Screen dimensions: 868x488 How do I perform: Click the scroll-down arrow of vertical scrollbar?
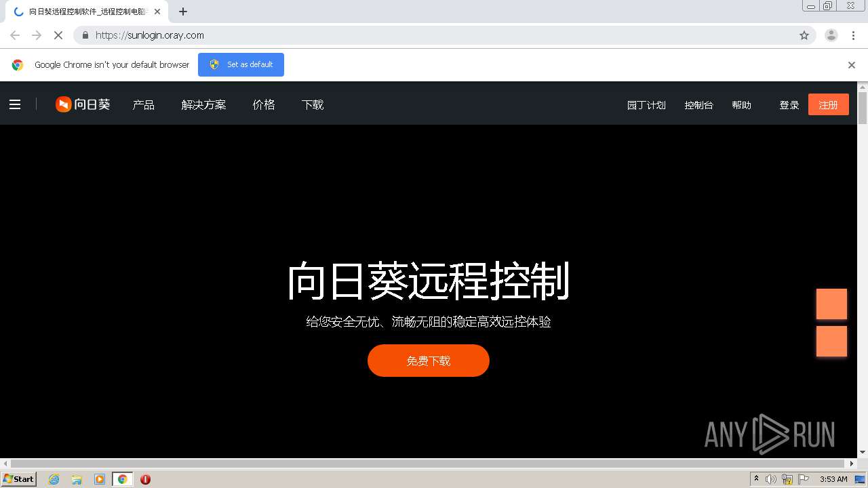coord(863,452)
